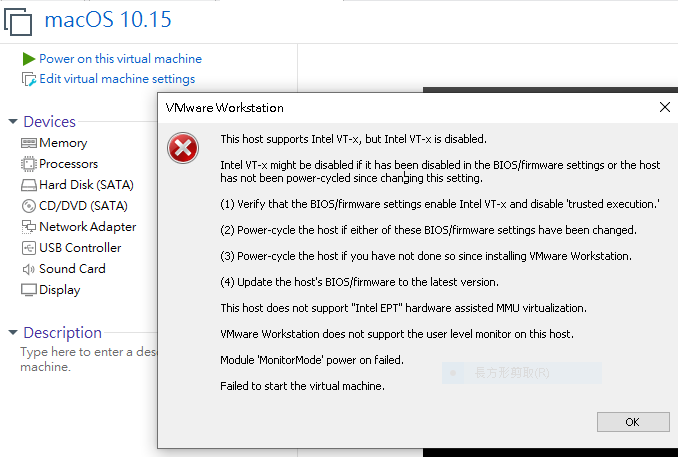The height and width of the screenshot is (457, 678).
Task: Click the red error icon in dialog
Action: (x=183, y=148)
